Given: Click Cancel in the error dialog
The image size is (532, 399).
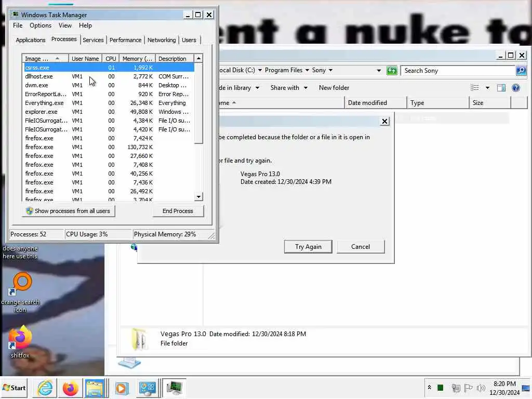Looking at the screenshot, I should pyautogui.click(x=361, y=247).
